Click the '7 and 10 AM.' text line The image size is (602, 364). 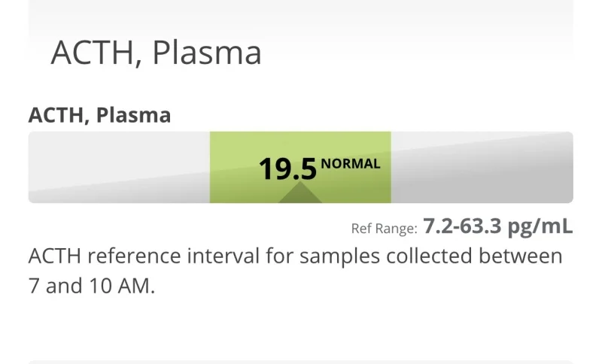point(92,286)
